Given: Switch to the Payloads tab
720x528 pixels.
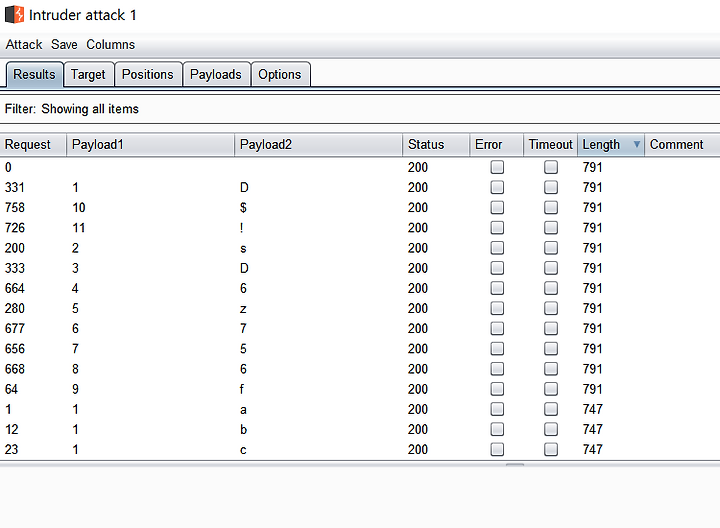Looking at the screenshot, I should 216,74.
